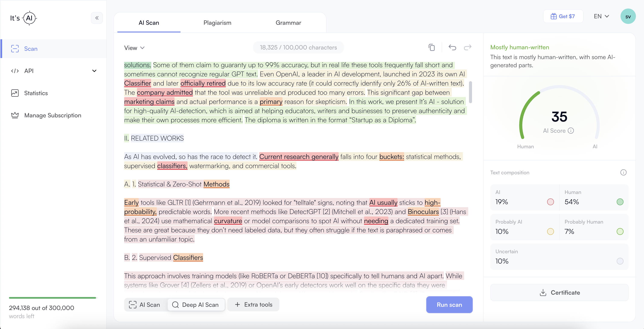Go to Manage Subscription
The image size is (644, 329).
pos(54,115)
